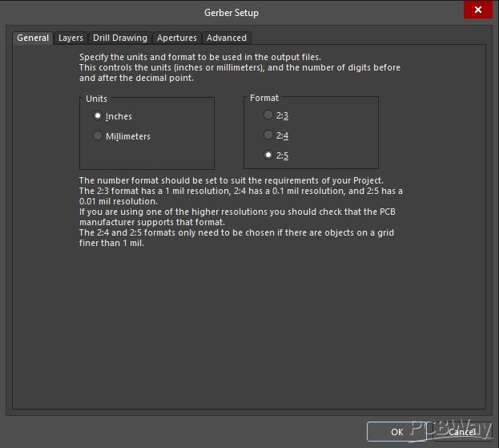Viewport: 499px width, 448px height.
Task: Click the Gerber Setup title bar
Action: click(231, 12)
